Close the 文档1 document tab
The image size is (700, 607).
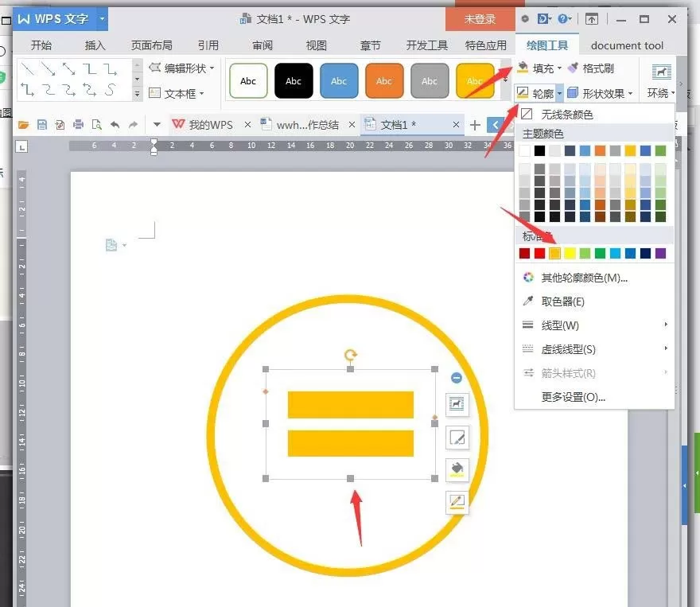pyautogui.click(x=456, y=125)
